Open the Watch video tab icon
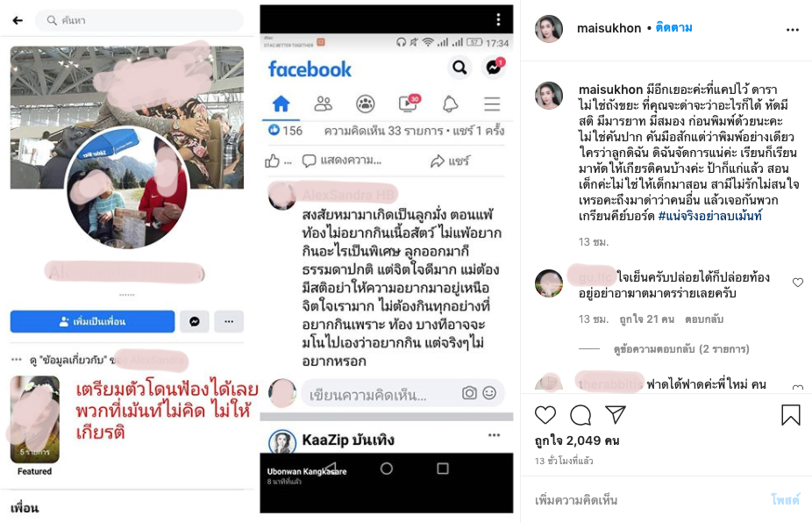Image resolution: width=812 pixels, height=523 pixels. click(410, 104)
